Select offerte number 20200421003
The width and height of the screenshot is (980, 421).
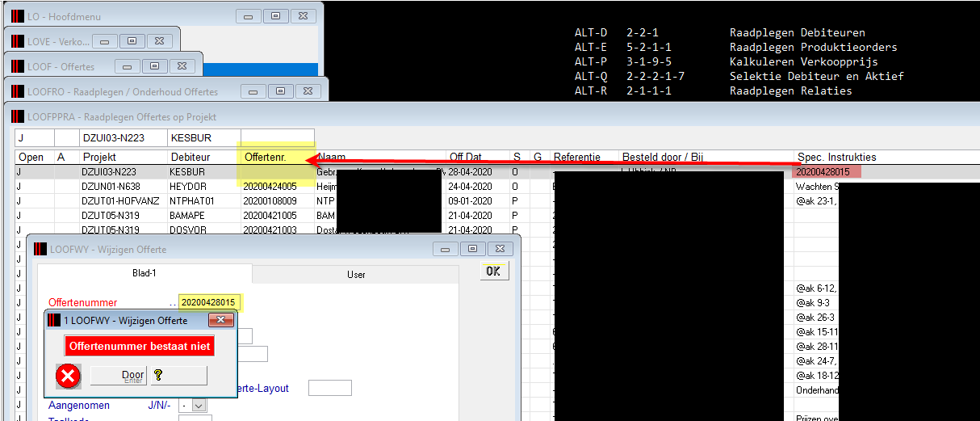tap(278, 230)
